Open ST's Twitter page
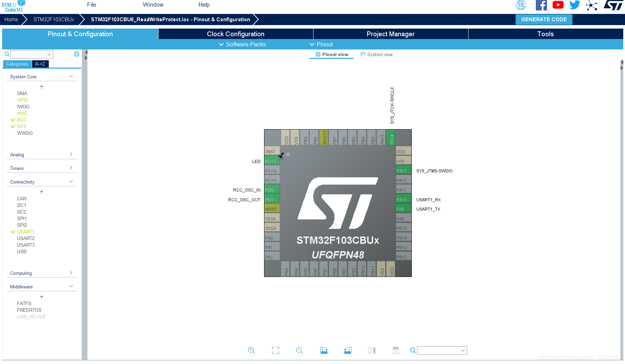Image resolution: width=625 pixels, height=364 pixels. (x=574, y=5)
